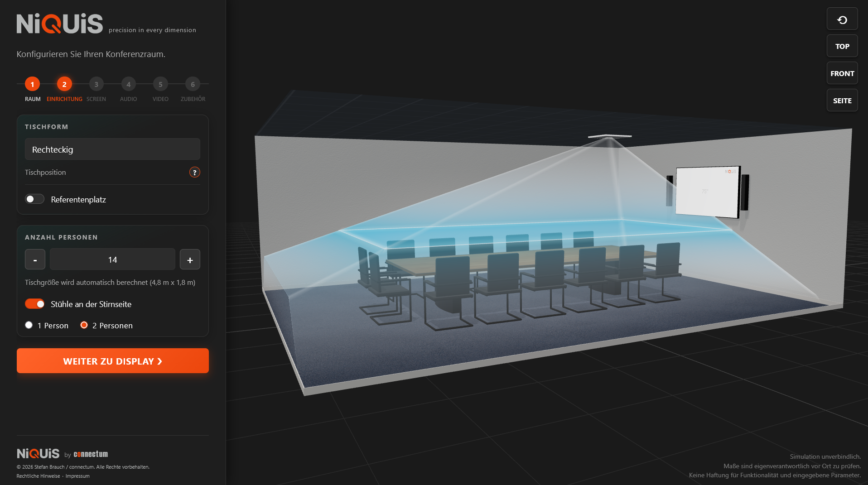Open Rechtliche Hinweise link
868x485 pixels.
(38, 476)
